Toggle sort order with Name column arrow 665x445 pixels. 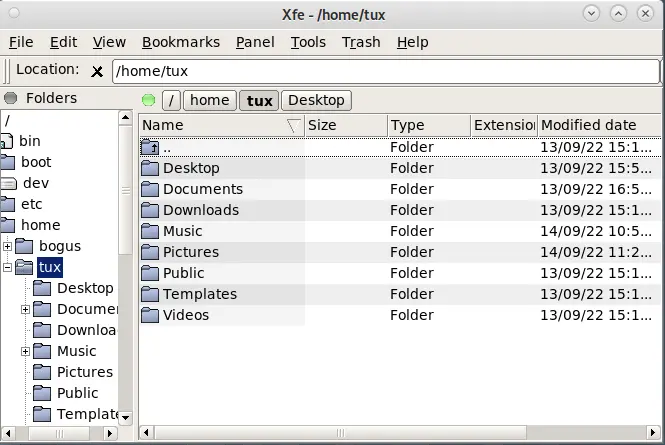click(293, 125)
